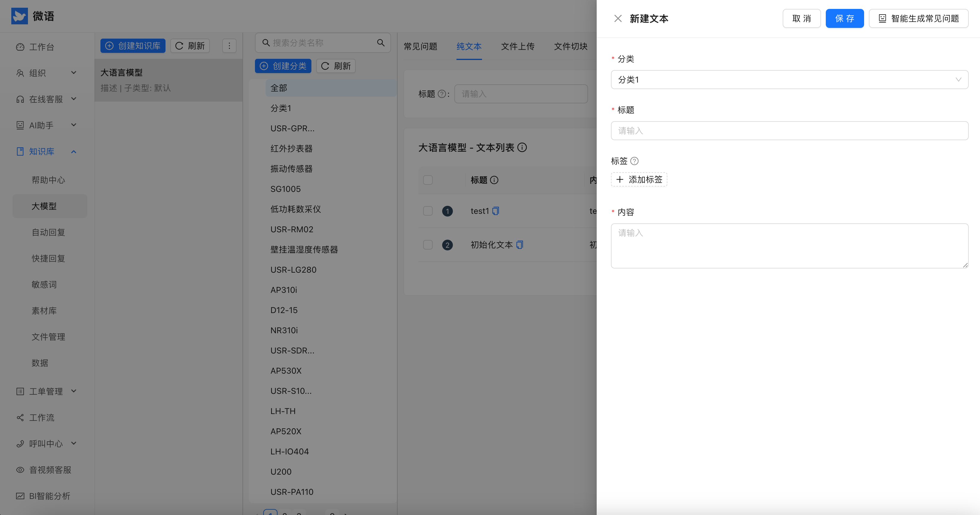This screenshot has width=980, height=515.
Task: Toggle the select-all checkbox in table header
Action: point(428,180)
